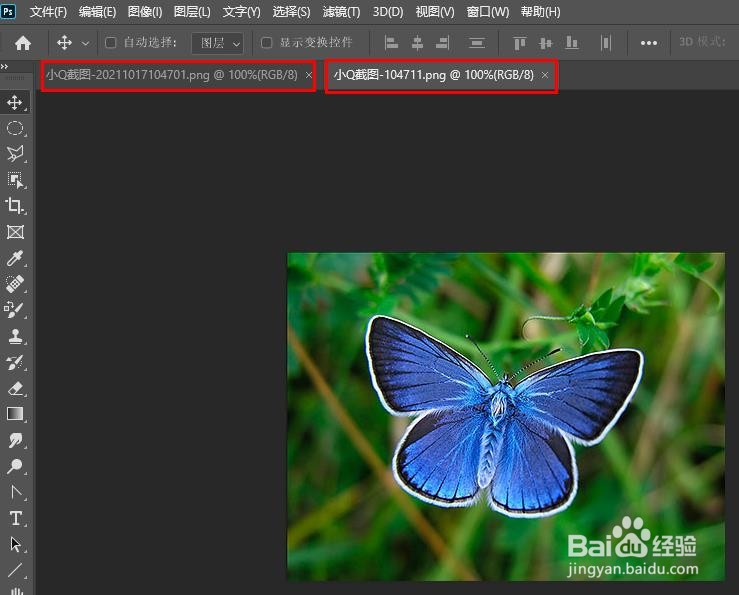Select the Polygonal Lasso tool

pyautogui.click(x=15, y=154)
